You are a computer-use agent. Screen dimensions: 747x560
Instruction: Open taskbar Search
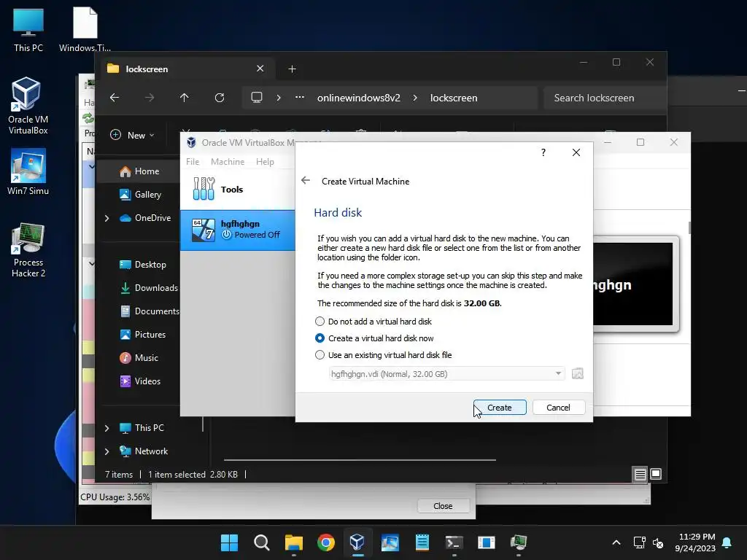[262, 542]
